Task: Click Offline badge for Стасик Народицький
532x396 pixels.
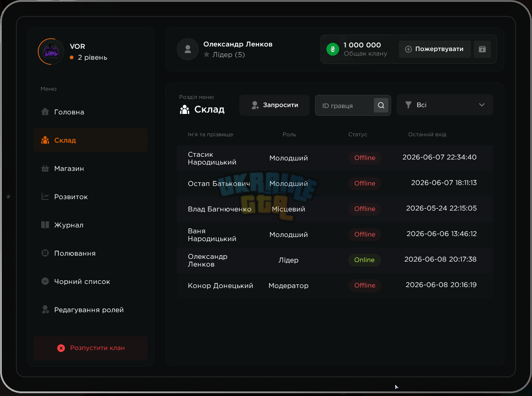Action: point(364,158)
